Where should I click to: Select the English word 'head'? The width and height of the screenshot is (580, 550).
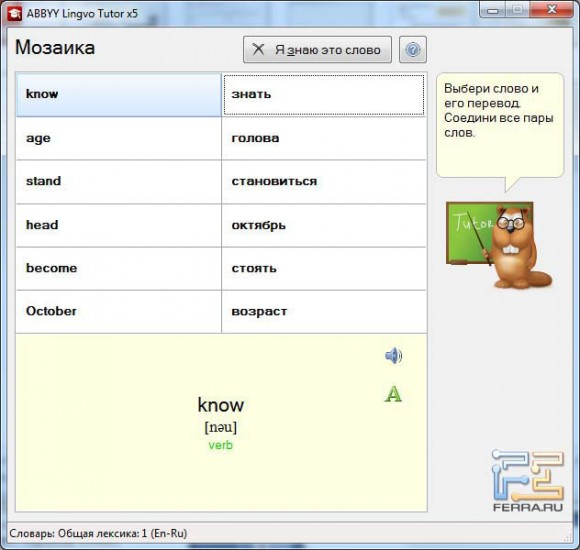coord(119,225)
